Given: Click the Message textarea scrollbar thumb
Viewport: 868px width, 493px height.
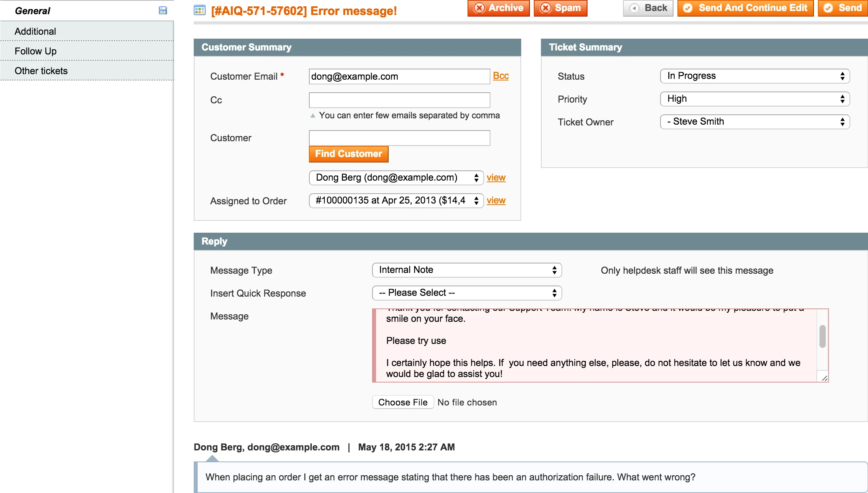Looking at the screenshot, I should [x=822, y=336].
